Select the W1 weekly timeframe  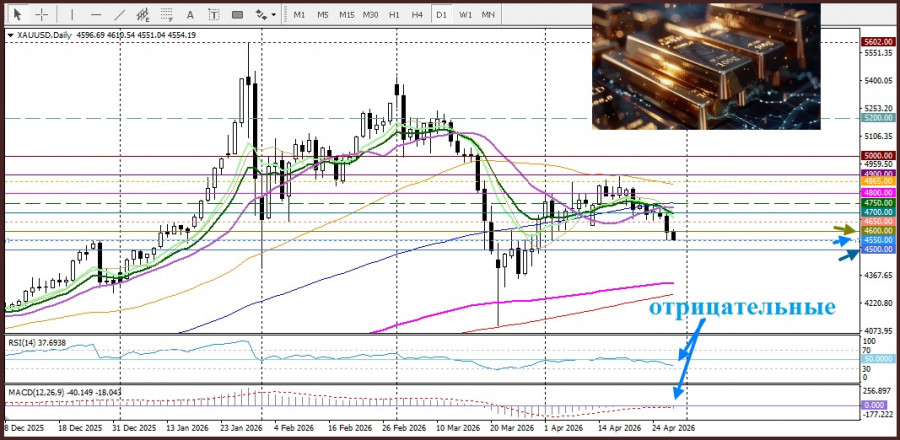pos(465,15)
